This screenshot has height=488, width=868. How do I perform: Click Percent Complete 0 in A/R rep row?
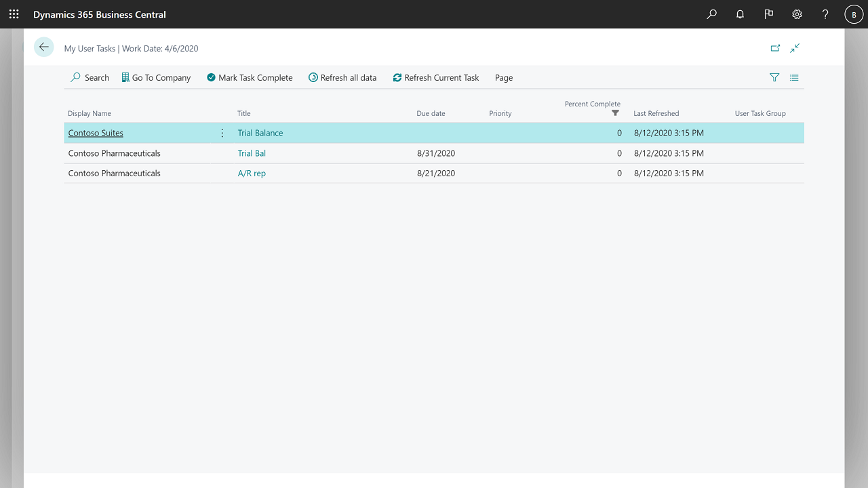tap(619, 174)
